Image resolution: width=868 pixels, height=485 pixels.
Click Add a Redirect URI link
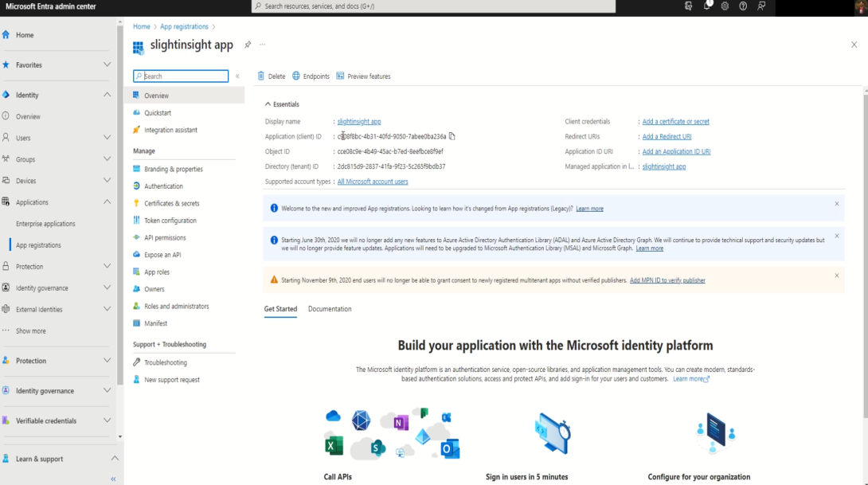[667, 136]
